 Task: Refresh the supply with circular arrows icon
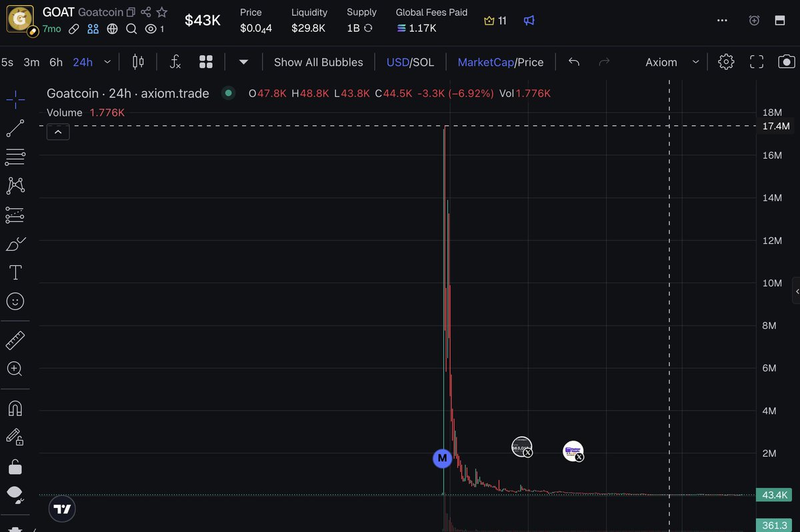coord(368,28)
